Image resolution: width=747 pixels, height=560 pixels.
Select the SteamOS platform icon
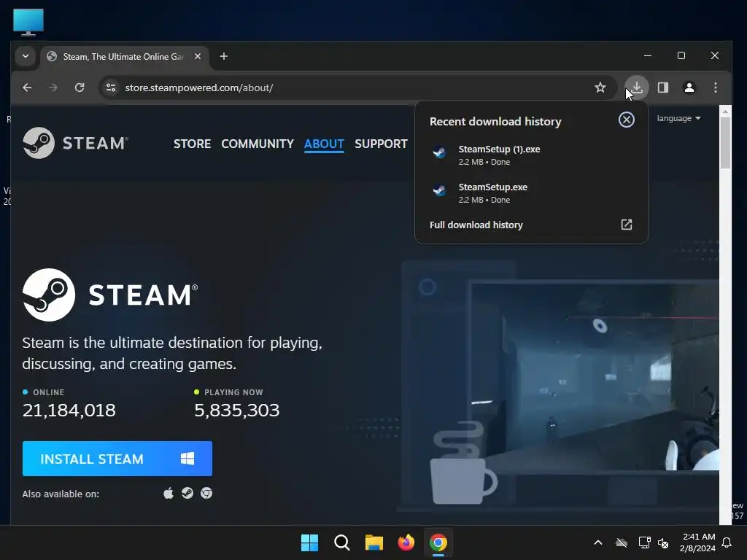(187, 493)
